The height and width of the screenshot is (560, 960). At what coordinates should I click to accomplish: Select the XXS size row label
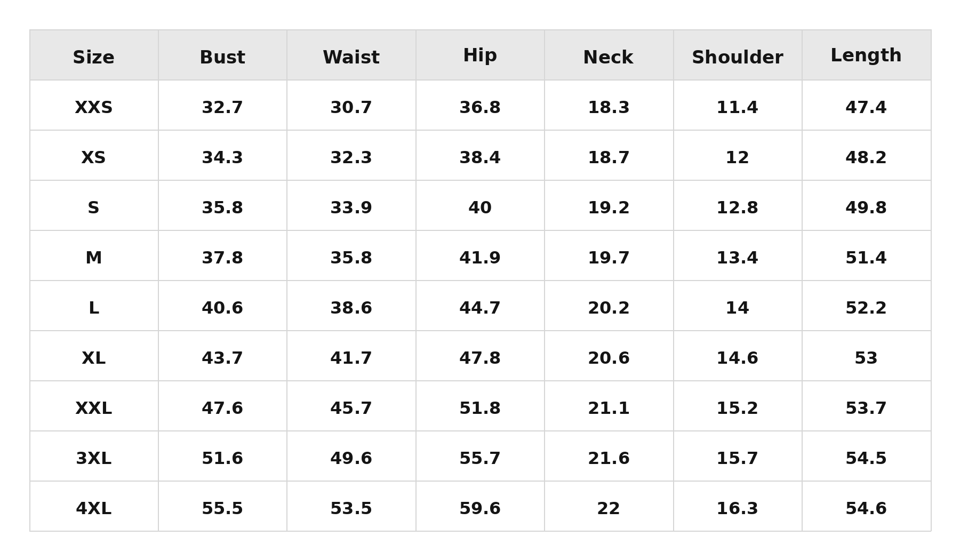coord(94,108)
